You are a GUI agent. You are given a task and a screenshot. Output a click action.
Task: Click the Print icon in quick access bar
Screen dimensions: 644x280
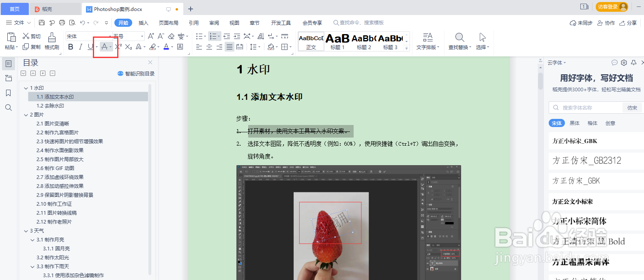[x=62, y=23]
